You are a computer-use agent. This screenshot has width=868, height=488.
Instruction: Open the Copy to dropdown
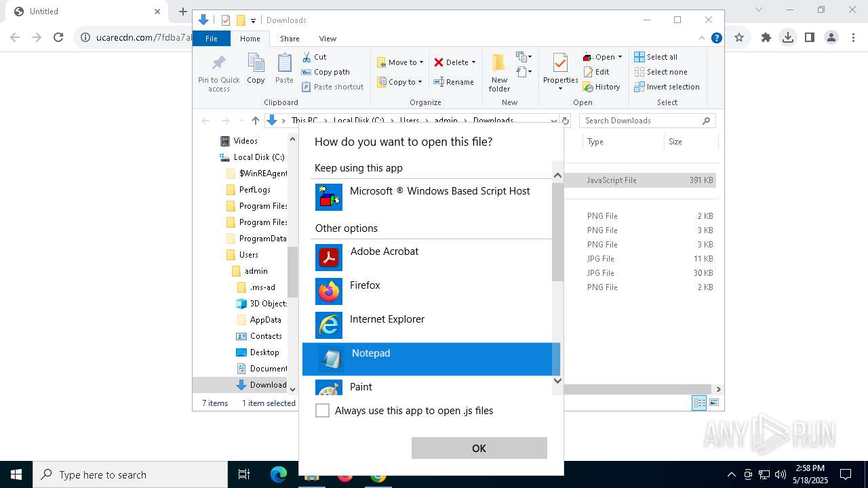pyautogui.click(x=400, y=82)
